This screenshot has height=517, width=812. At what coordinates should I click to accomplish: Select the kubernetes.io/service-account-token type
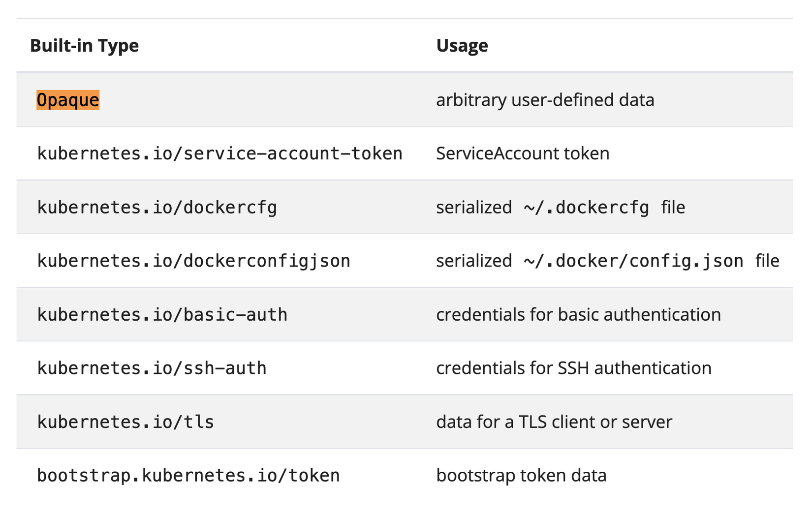click(219, 153)
